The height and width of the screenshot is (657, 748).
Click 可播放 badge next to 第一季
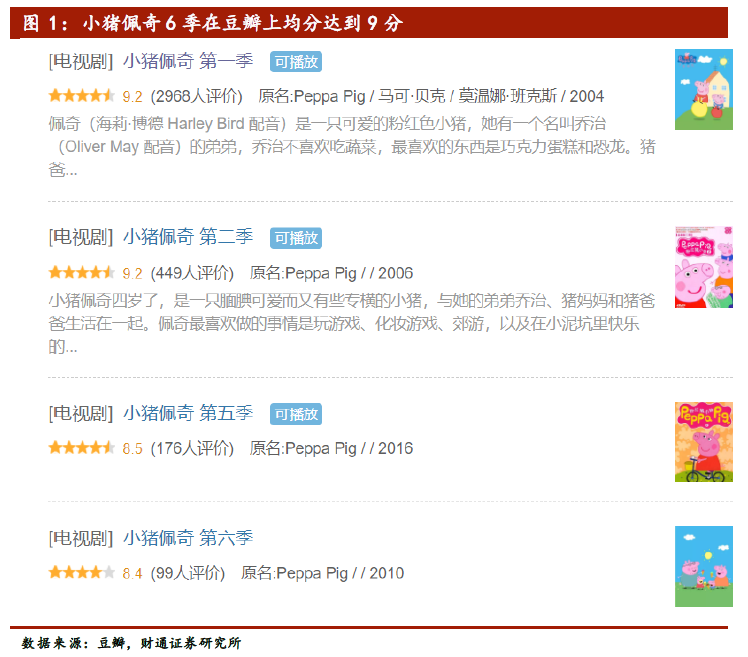coord(296,62)
